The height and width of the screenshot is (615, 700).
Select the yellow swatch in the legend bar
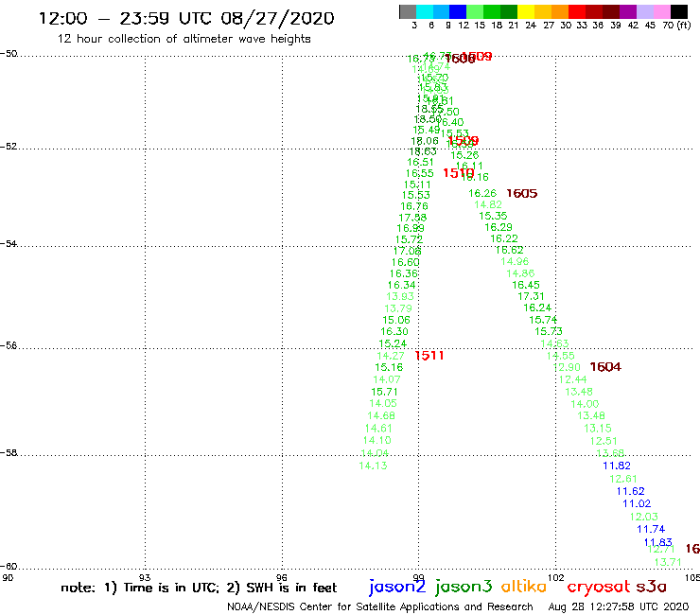click(x=526, y=11)
